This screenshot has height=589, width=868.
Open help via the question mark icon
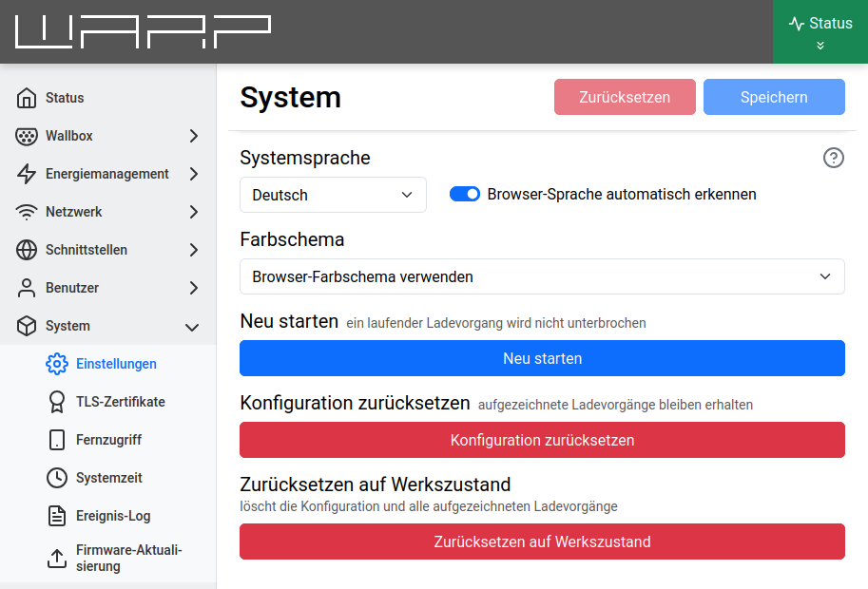pos(834,158)
